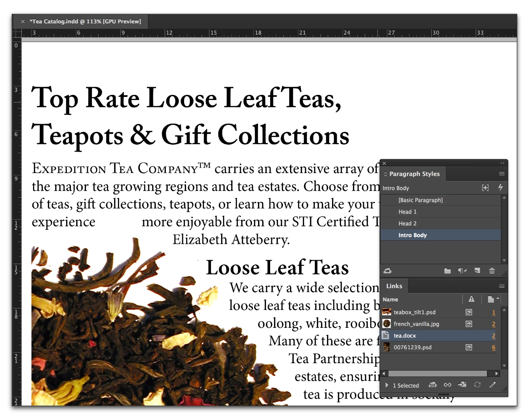The width and height of the screenshot is (529, 420).
Task: Click Links horizontal scrollbar left arrow
Action: click(384, 373)
